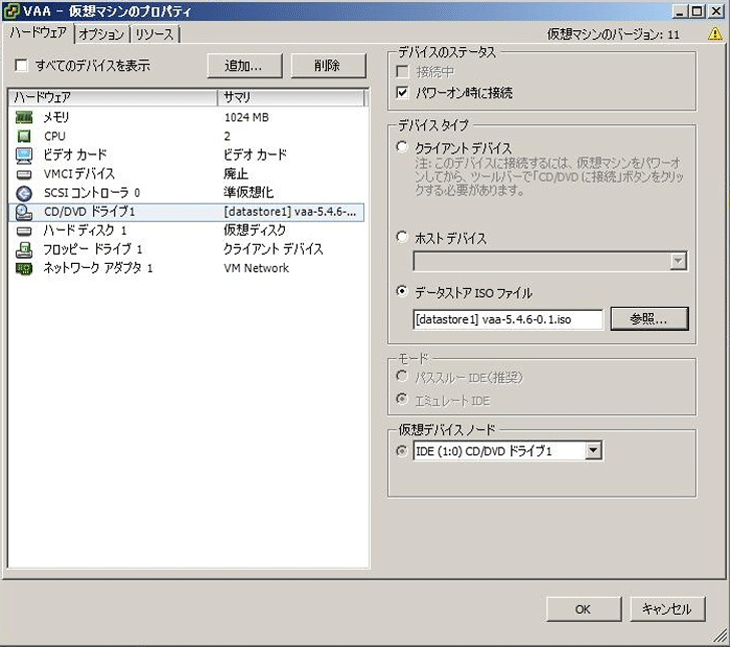The image size is (730, 647).
Task: Open the resources (リソース) tab
Action: coord(153,34)
